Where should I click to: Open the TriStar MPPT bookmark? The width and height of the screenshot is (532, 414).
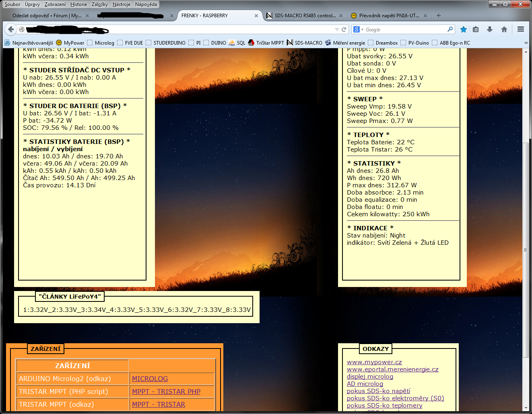tap(266, 43)
